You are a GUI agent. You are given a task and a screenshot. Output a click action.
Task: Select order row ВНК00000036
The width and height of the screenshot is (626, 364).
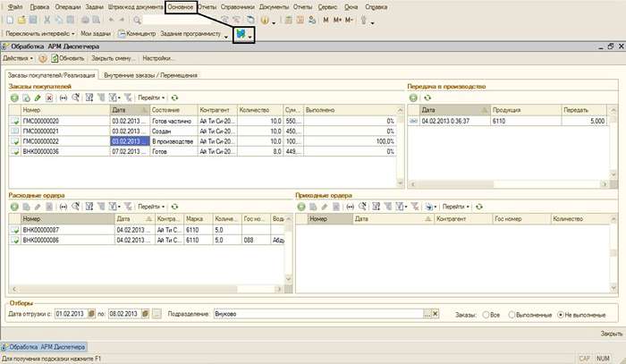coord(202,152)
